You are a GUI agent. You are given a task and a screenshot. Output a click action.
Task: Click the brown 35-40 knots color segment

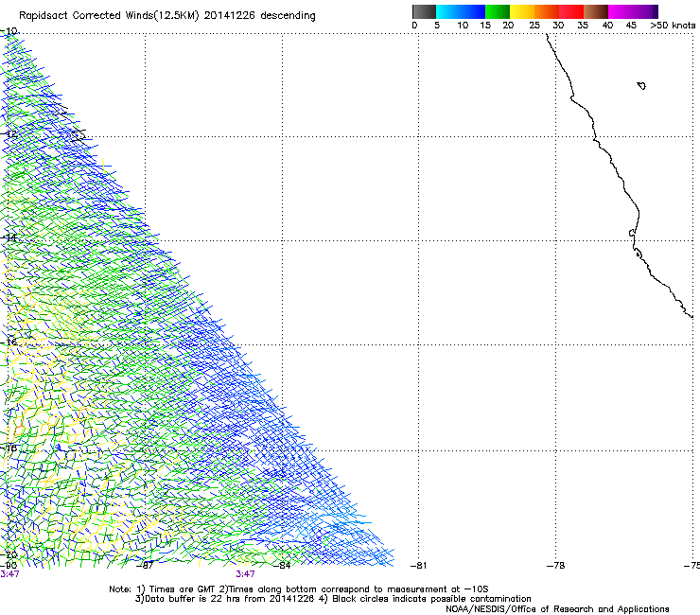point(596,11)
